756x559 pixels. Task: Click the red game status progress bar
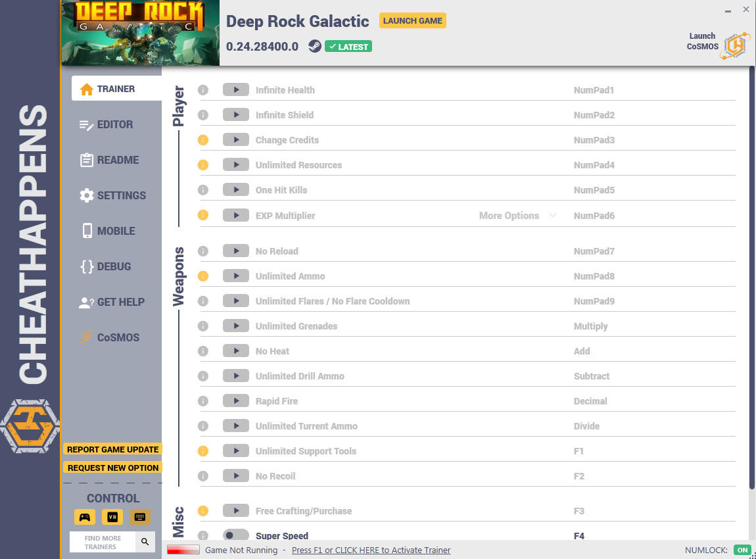click(183, 550)
